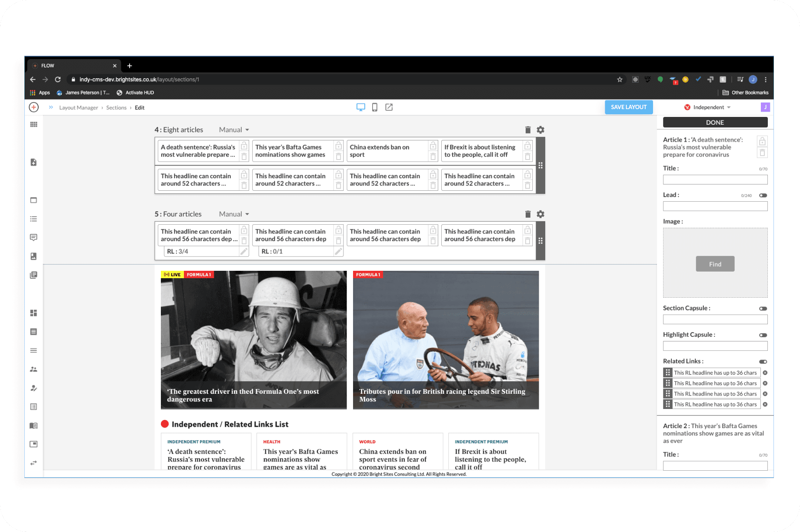Open the Independent site dropdown
This screenshot has width=800, height=532.
coord(708,107)
